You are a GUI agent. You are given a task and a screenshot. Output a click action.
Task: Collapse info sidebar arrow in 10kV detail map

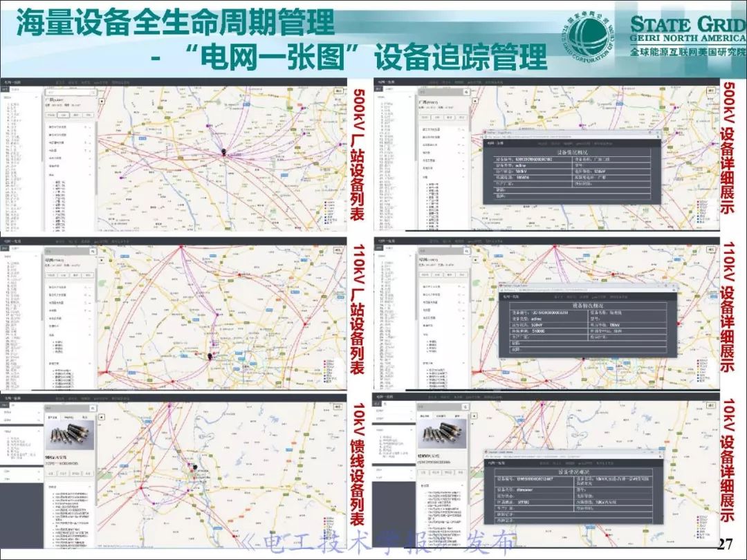pyautogui.click(x=474, y=416)
